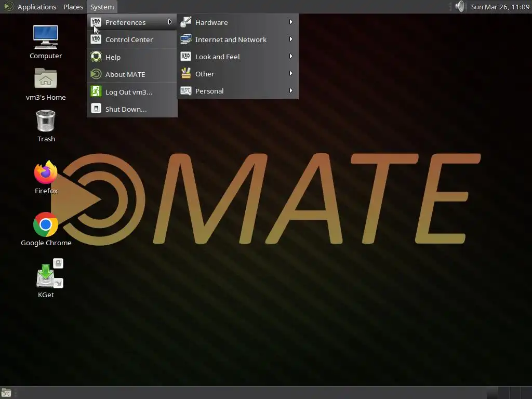Click the clock showing Sun Mar 26, 11:09
The image size is (532, 399).
[500, 7]
